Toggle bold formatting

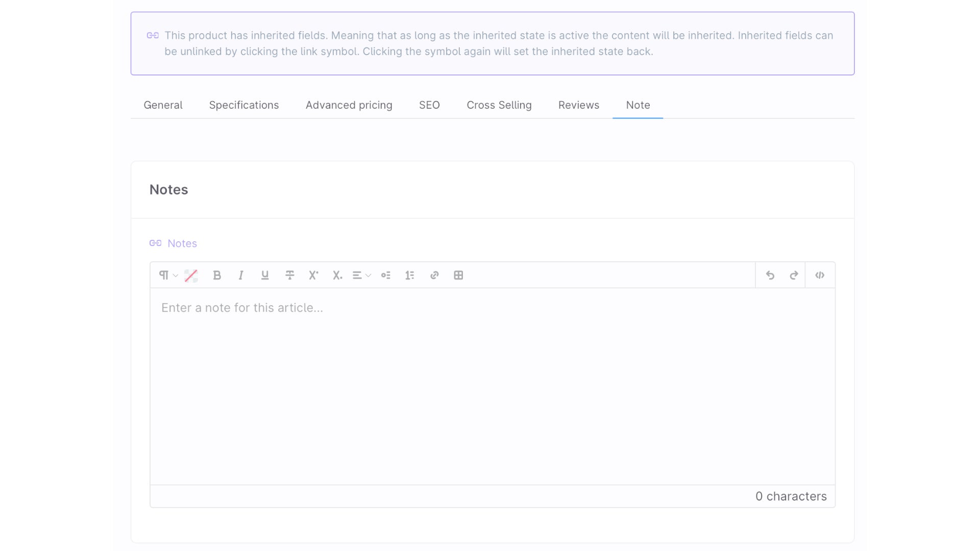click(x=217, y=275)
